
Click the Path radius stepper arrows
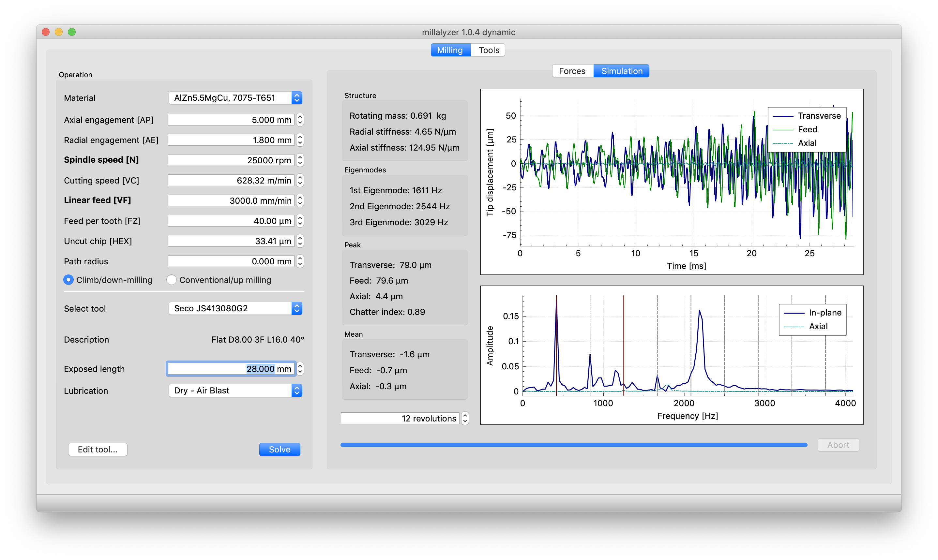(300, 261)
